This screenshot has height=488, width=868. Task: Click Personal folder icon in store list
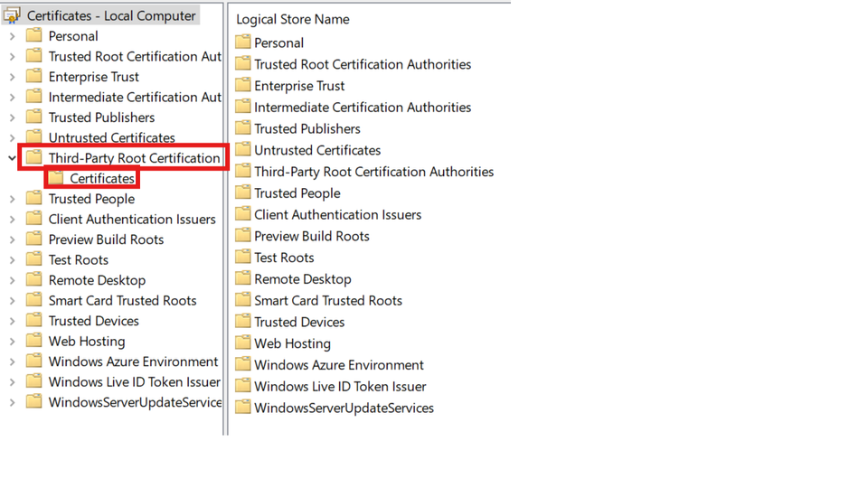point(242,42)
